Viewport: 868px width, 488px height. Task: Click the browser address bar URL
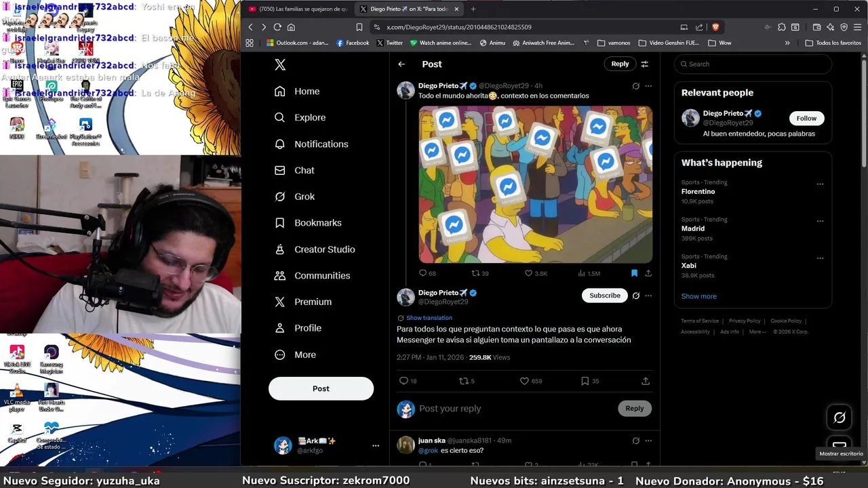pos(459,27)
